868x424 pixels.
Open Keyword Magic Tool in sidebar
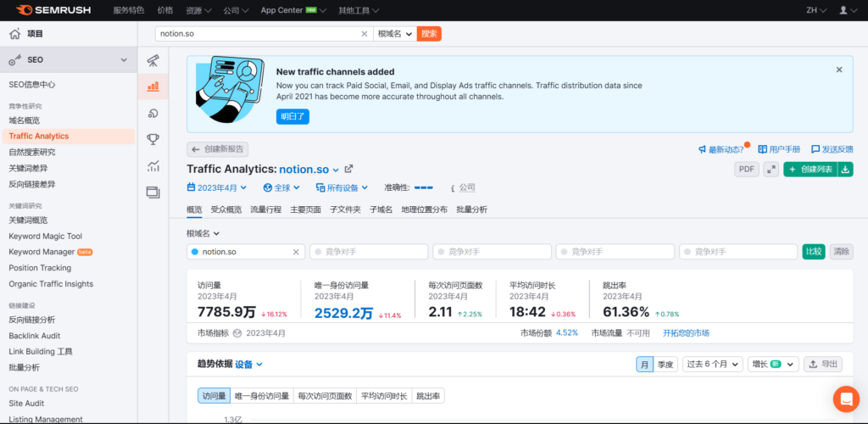click(x=46, y=237)
